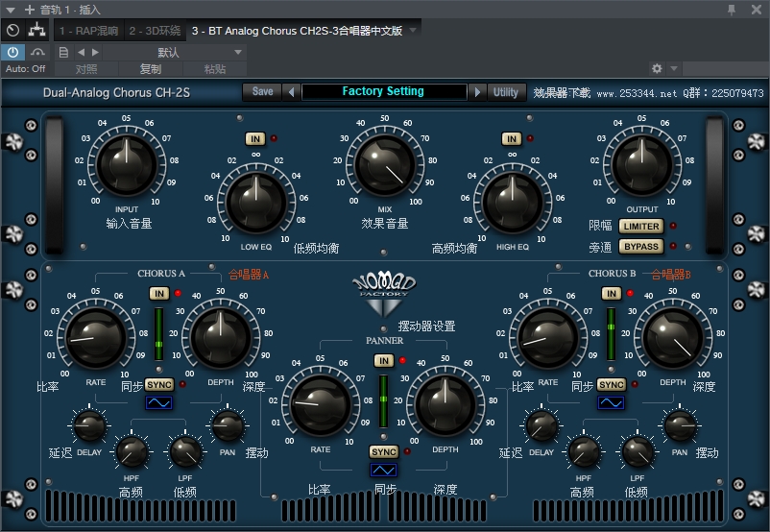Screen dimensions: 770x532
Task: Toggle Chorus A IN button
Action: point(159,294)
